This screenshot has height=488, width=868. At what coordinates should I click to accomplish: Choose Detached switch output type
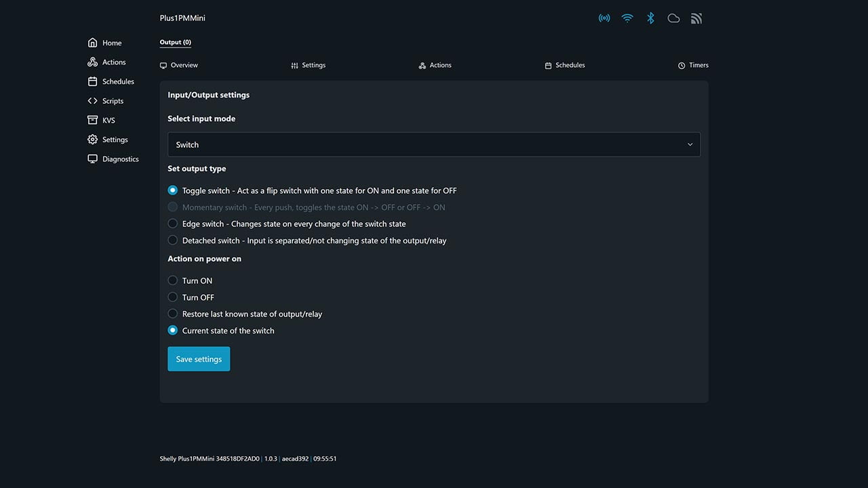coord(173,241)
